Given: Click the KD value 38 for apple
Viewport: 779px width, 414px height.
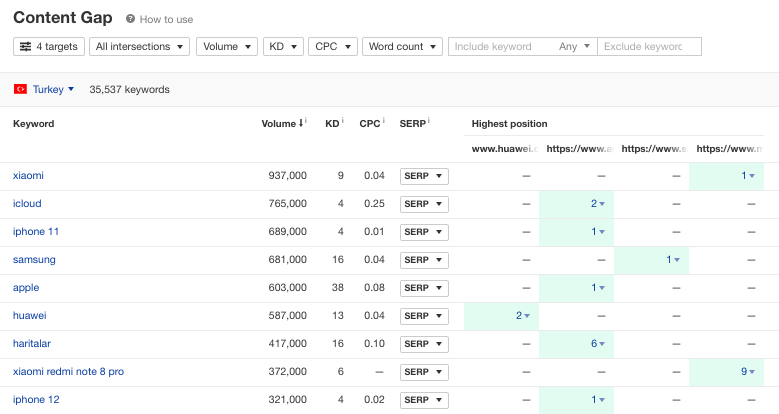Looking at the screenshot, I should (338, 288).
